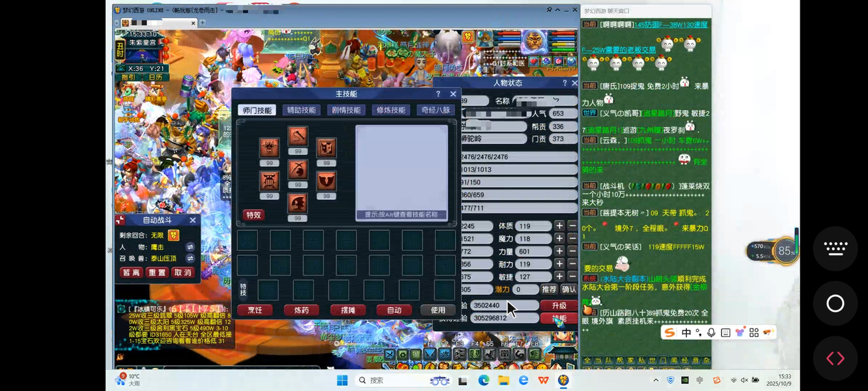Use the F5 hotbar skill slot
This screenshot has width=868, height=391.
490,354
